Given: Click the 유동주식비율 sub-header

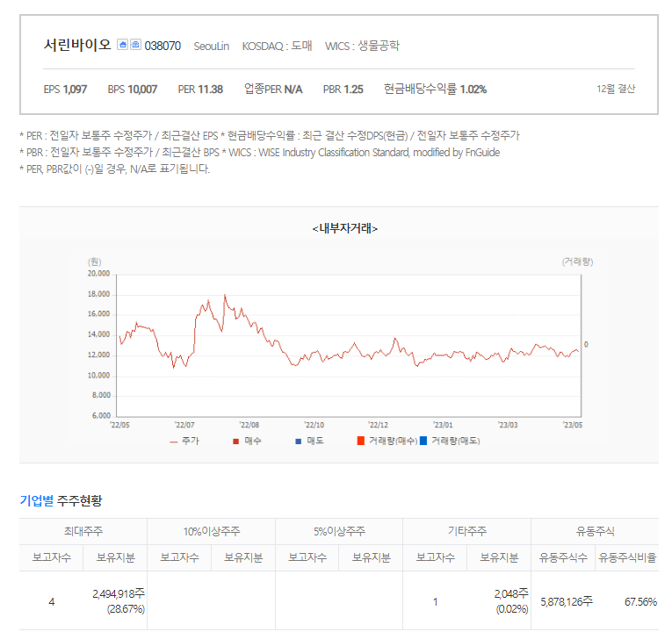Looking at the screenshot, I should coord(627,557).
